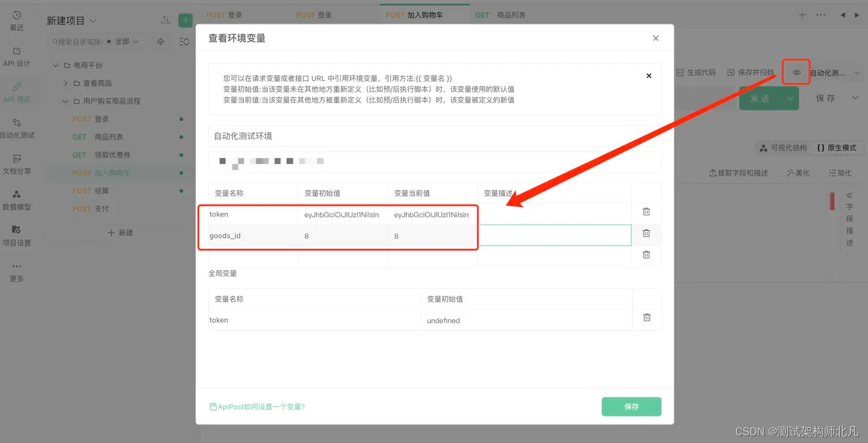Screen dimensions: 868x443
Task: Collapse the 字段描述 side panel
Action: (x=849, y=195)
